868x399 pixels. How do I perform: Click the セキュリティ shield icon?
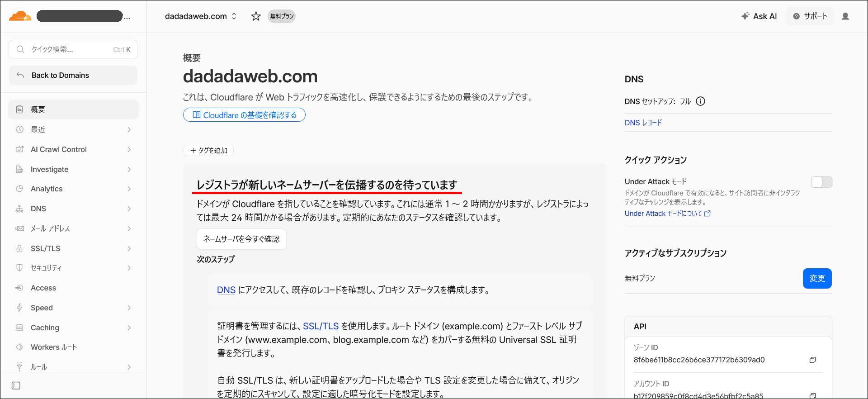point(19,268)
